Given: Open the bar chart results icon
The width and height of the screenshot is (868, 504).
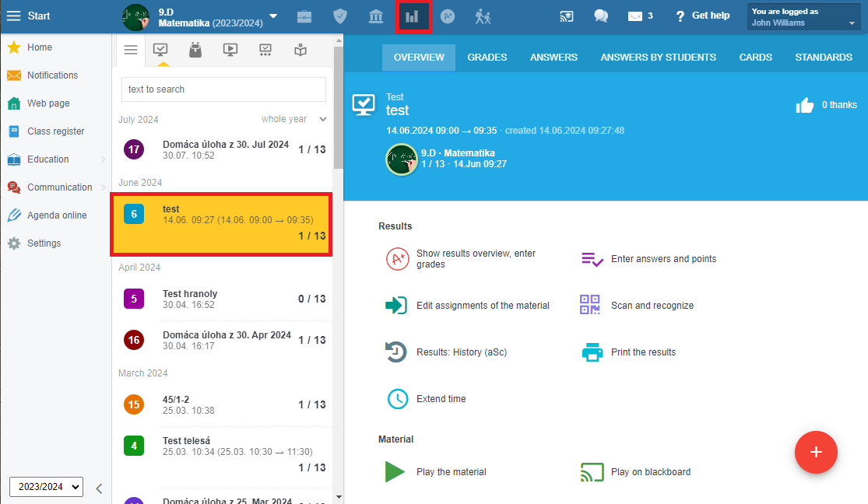Looking at the screenshot, I should coord(413,16).
